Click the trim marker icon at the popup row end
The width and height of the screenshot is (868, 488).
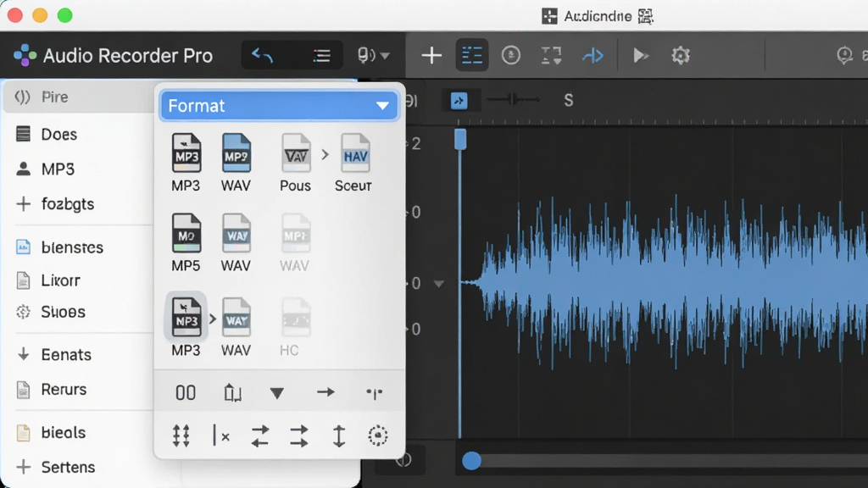[374, 393]
